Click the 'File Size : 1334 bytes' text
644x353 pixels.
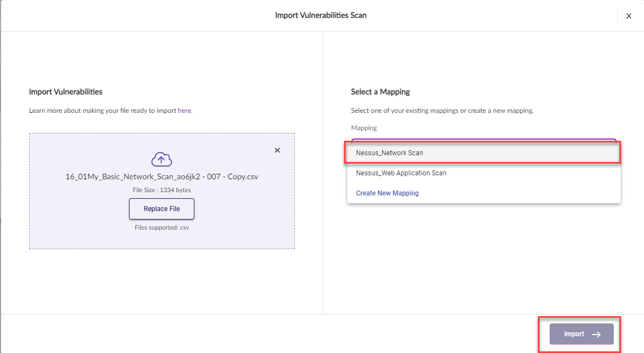pyautogui.click(x=162, y=190)
